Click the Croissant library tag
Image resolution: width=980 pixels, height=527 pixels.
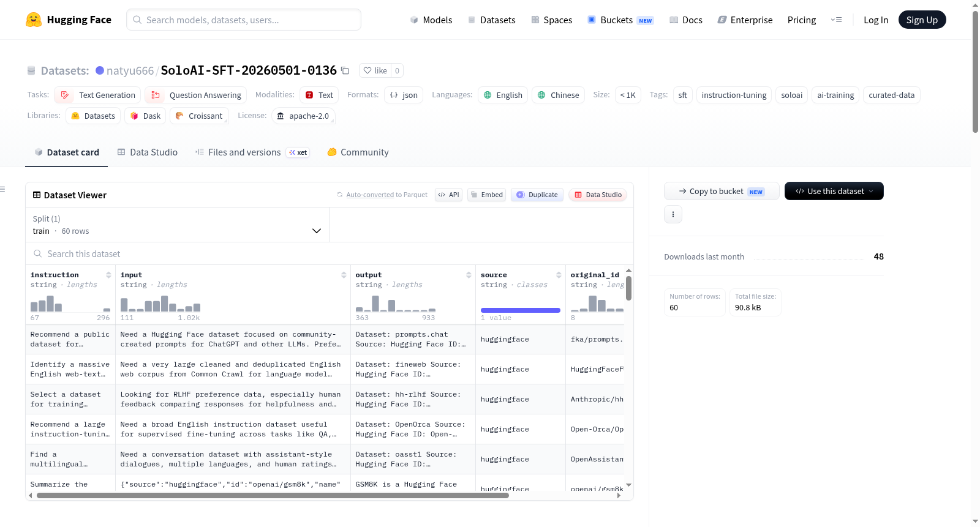199,116
